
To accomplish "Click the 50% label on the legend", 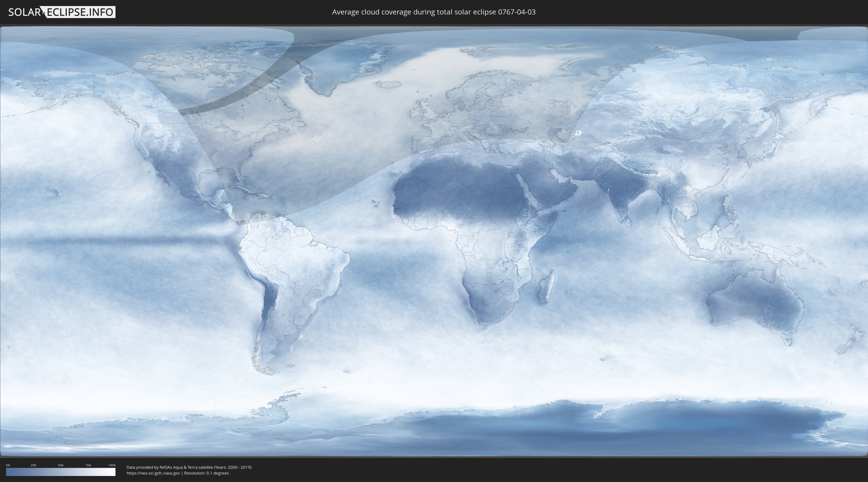I will click(61, 465).
